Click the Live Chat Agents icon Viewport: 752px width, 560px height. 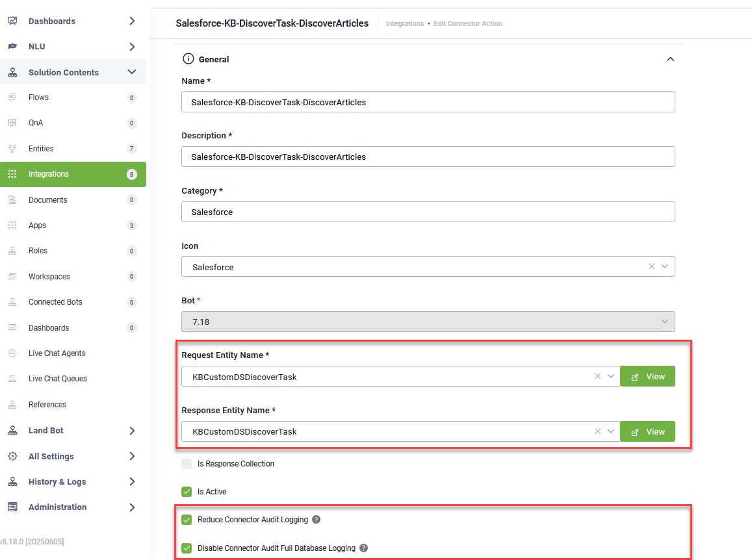click(x=12, y=353)
